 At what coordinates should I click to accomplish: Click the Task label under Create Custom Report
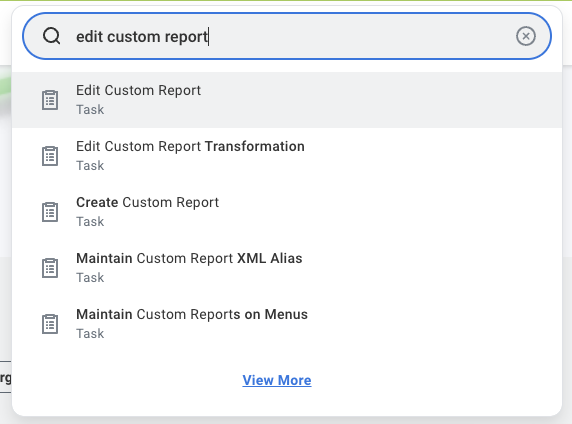coord(90,221)
